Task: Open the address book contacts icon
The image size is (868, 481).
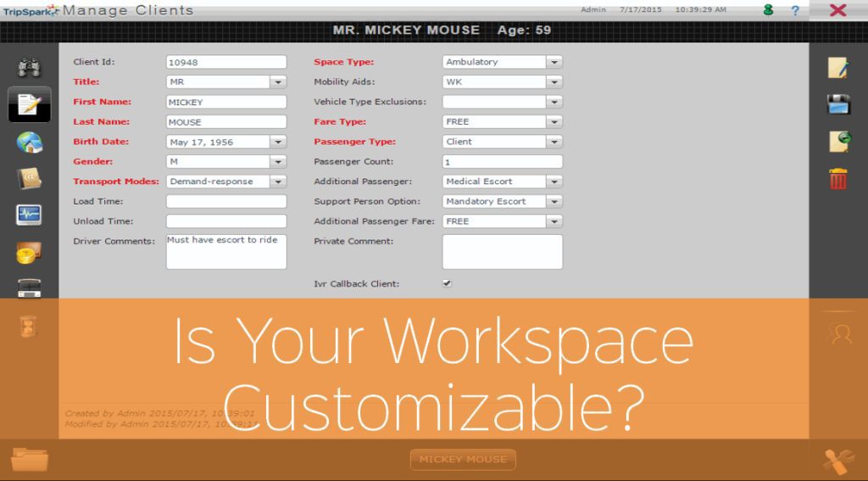Action: point(30,178)
